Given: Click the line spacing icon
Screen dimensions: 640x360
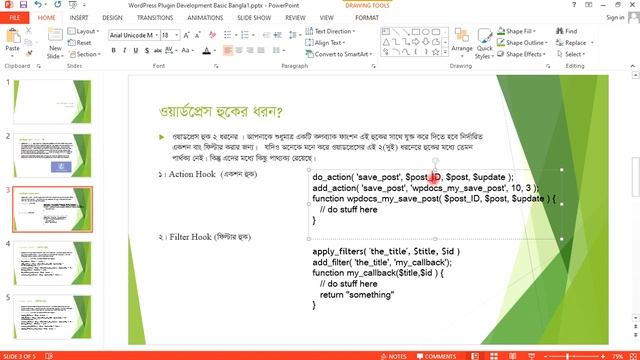Looking at the screenshot, I should pos(292,35).
